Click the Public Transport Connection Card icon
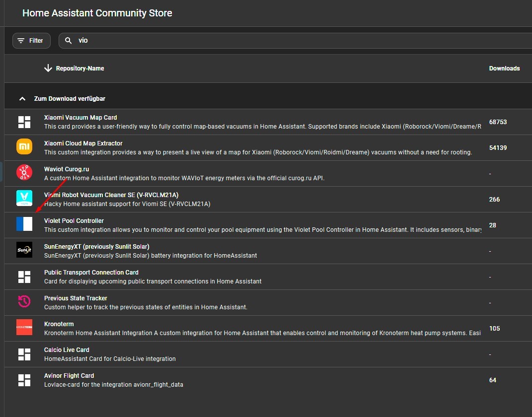The width and height of the screenshot is (532, 417). (24, 277)
